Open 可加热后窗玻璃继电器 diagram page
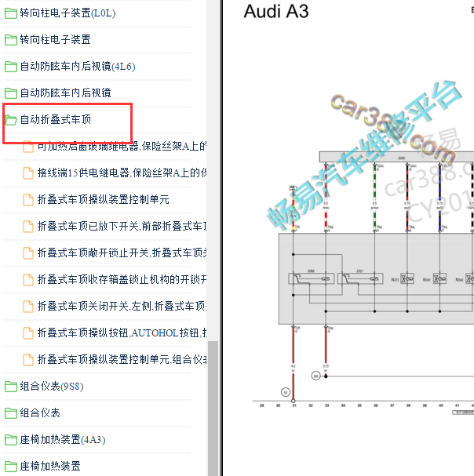474x476 pixels. [x=122, y=147]
